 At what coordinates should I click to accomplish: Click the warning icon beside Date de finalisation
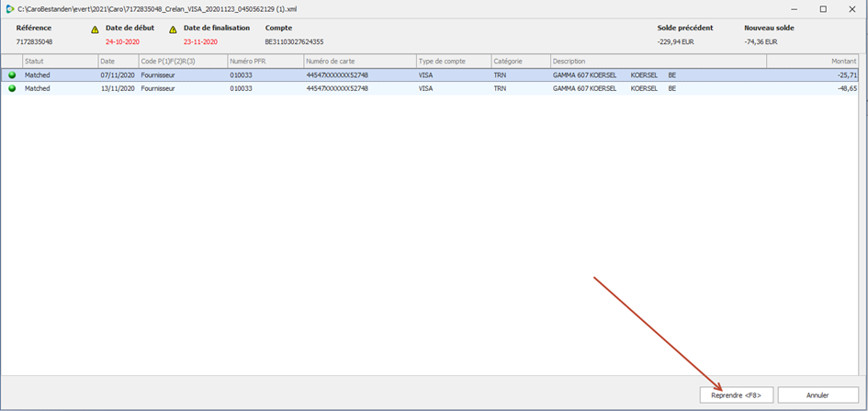click(174, 30)
